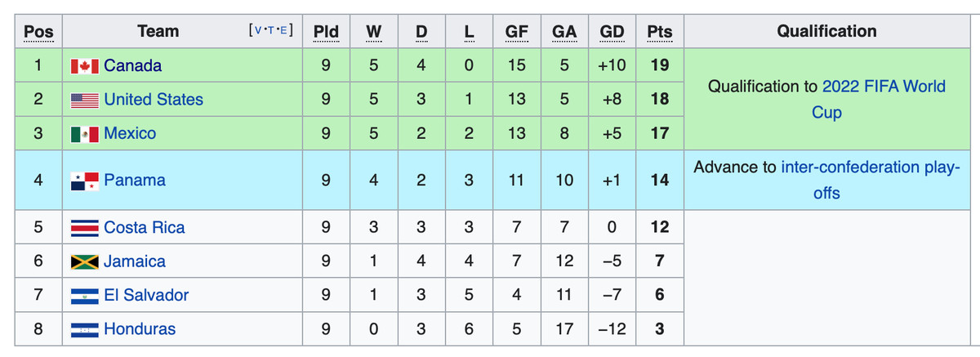The image size is (980, 357).
Task: Open the Canada team link
Action: 133,66
